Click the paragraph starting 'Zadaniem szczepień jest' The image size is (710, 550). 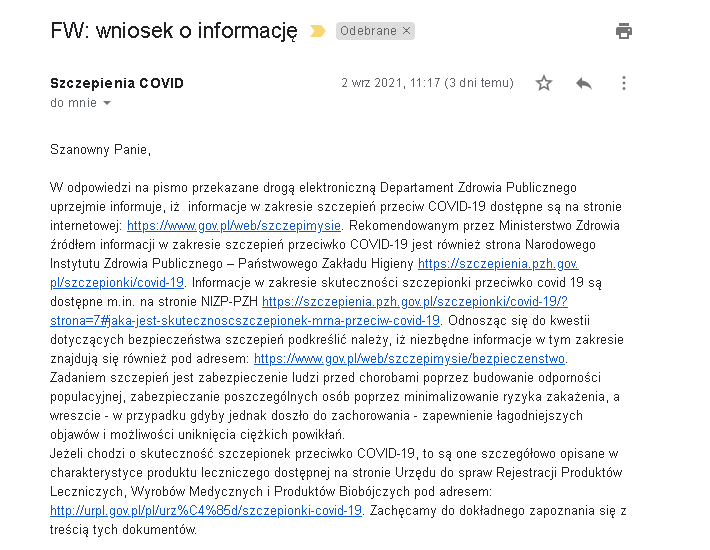(300, 378)
